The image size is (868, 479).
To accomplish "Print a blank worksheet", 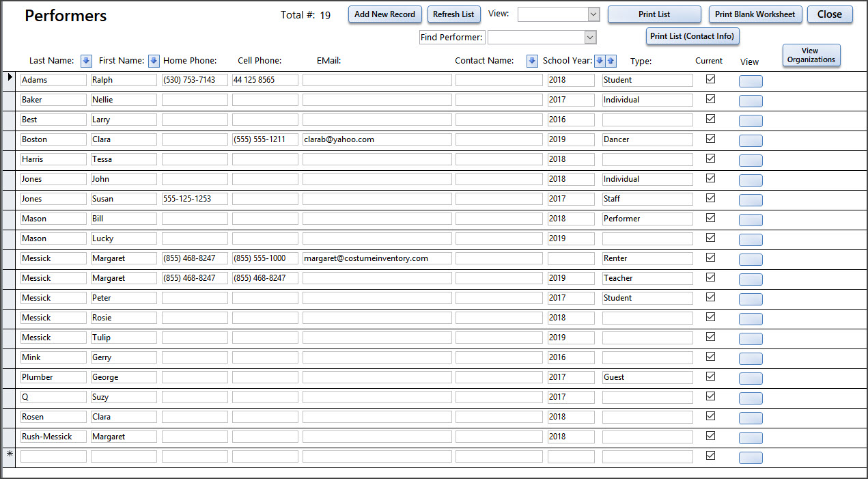I will pos(755,14).
